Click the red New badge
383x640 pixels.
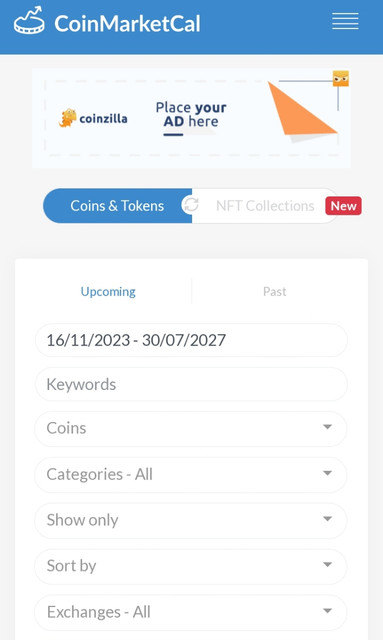[x=343, y=206]
